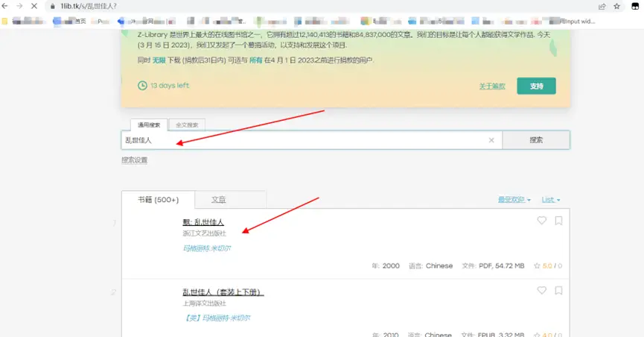644x337 pixels.
Task: Open the List view dropdown
Action: pyautogui.click(x=551, y=200)
